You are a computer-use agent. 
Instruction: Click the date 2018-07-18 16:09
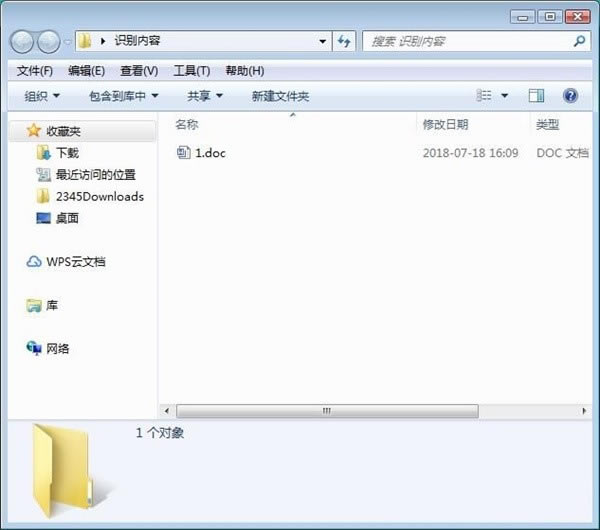click(470, 153)
